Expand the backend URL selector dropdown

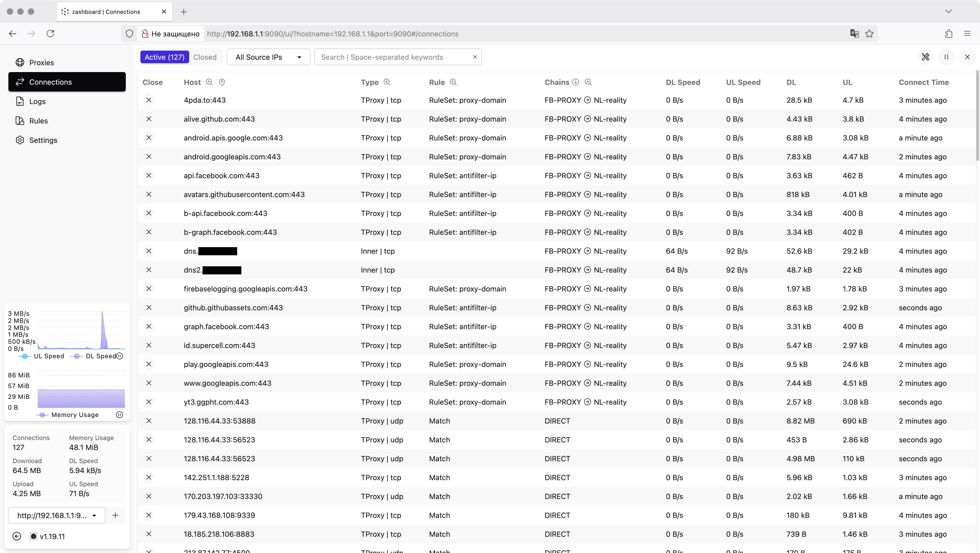[57, 515]
